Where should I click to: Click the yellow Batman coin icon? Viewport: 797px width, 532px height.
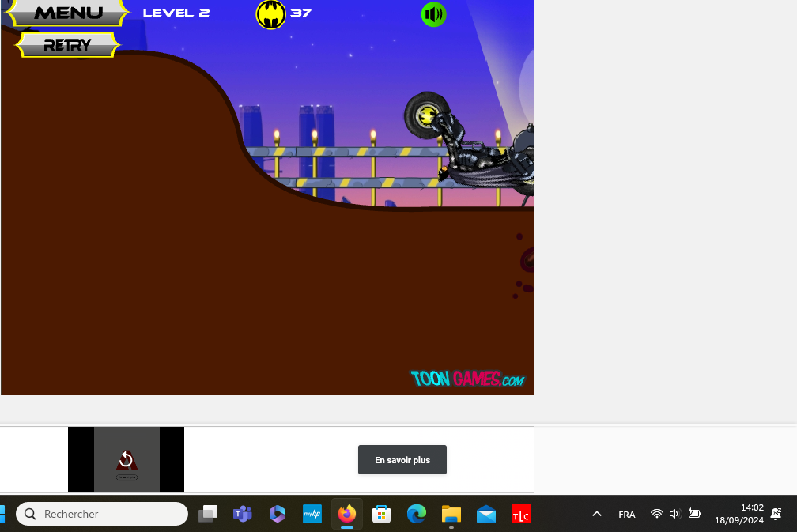270,14
